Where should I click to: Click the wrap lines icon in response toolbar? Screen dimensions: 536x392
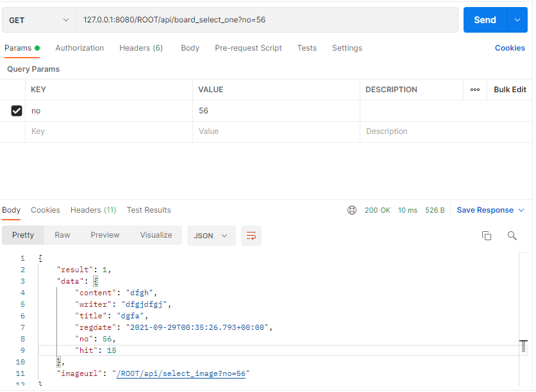click(x=251, y=236)
